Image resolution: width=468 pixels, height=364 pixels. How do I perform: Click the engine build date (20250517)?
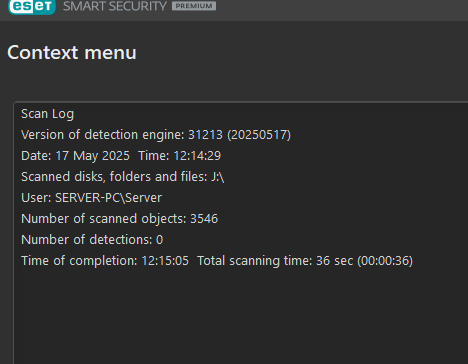pyautogui.click(x=259, y=135)
